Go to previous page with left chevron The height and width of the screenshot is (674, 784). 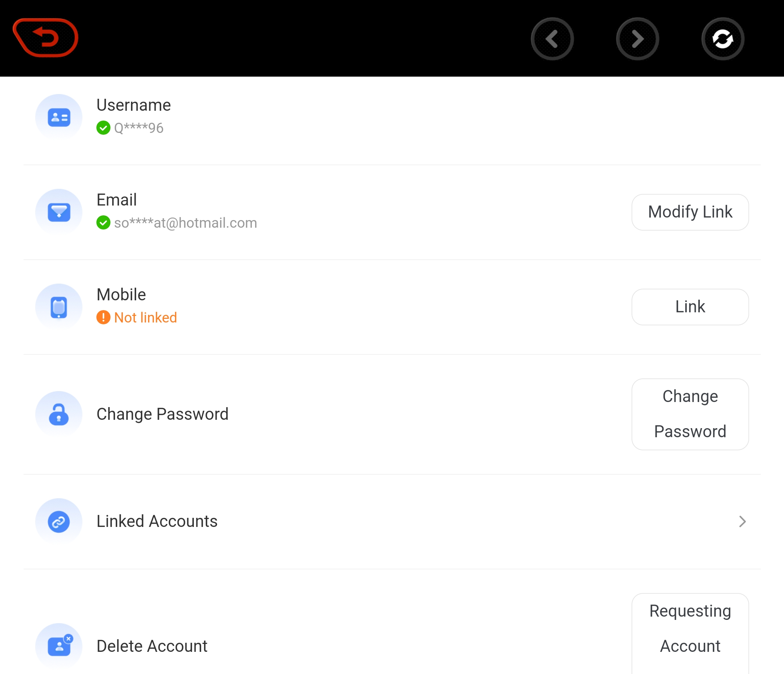point(552,39)
